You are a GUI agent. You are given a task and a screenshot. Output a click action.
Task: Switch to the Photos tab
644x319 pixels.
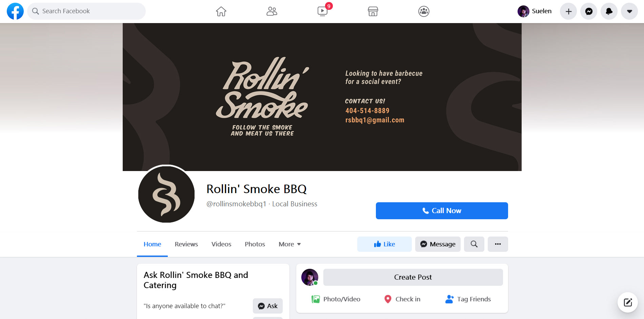(255, 244)
